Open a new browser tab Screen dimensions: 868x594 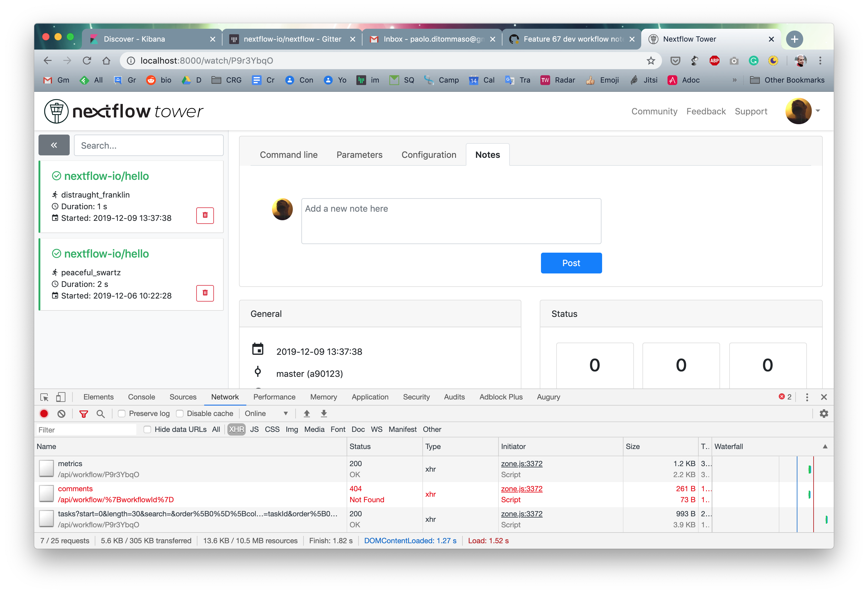point(794,39)
